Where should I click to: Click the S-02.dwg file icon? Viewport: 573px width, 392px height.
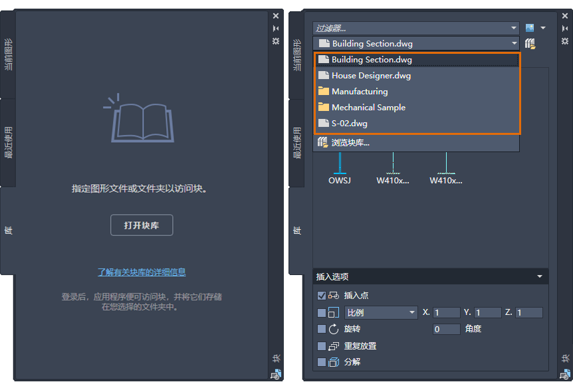[324, 123]
